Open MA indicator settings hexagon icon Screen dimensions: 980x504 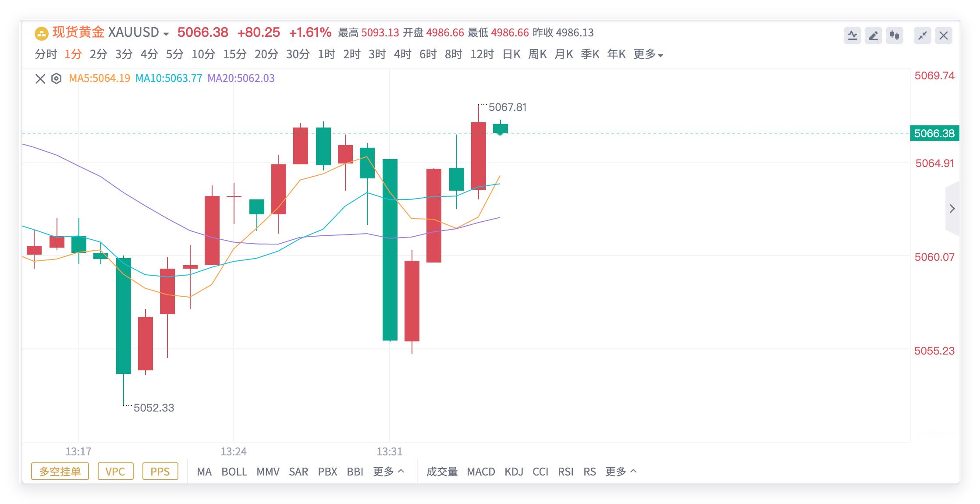(x=56, y=78)
